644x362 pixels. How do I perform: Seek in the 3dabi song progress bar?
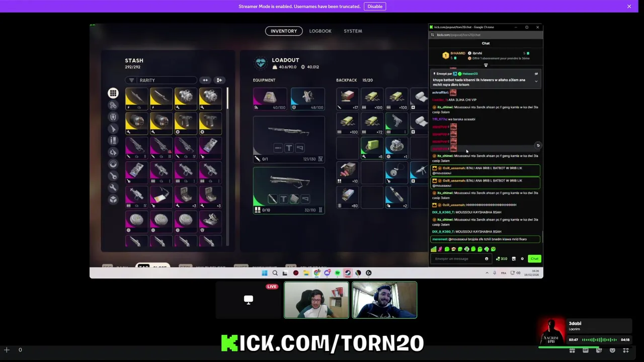pos(585,347)
